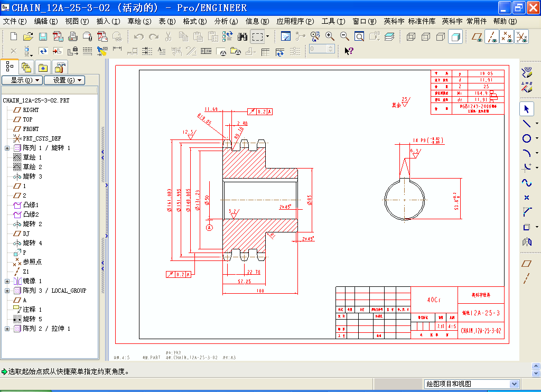
Task: Click the 设置(G) button
Action: click(63, 80)
